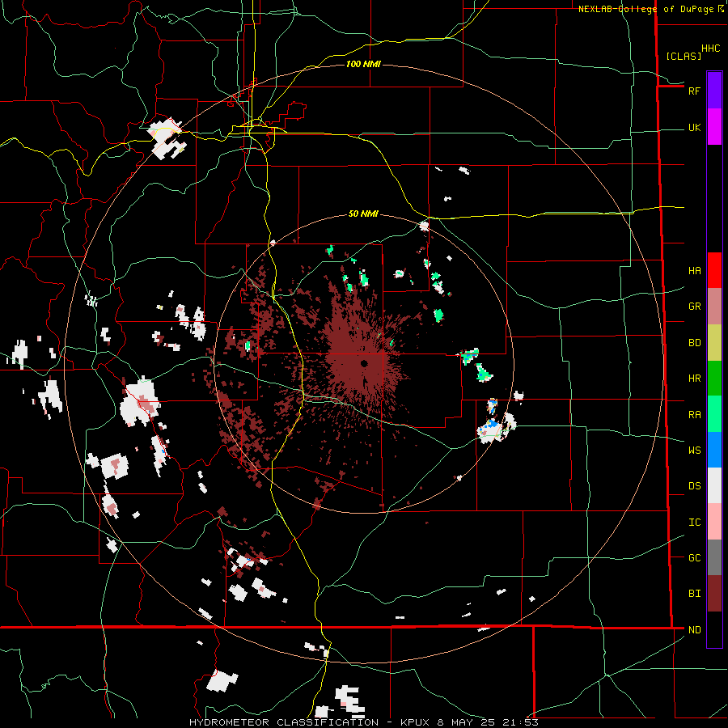The height and width of the screenshot is (728, 728).
Task: Click the UK legend label
Action: (x=694, y=128)
